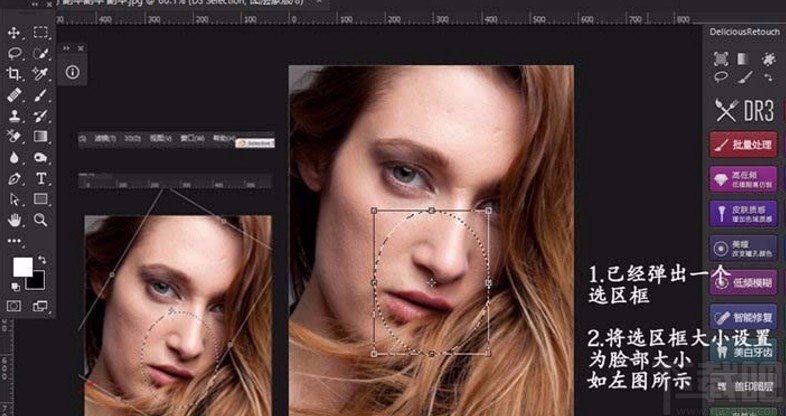Swap foreground and background colors

click(42, 260)
